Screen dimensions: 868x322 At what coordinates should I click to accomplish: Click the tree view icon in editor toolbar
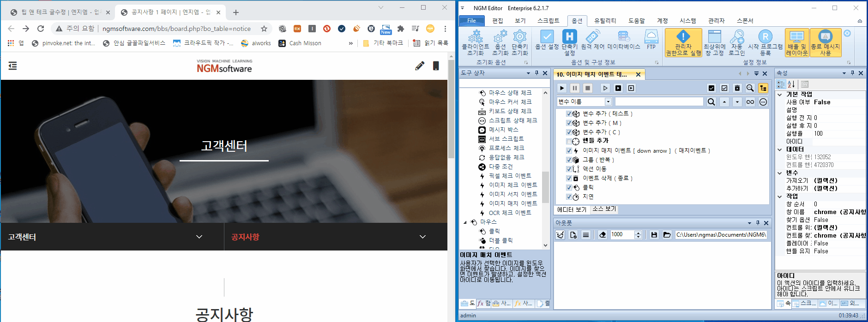pos(763,88)
